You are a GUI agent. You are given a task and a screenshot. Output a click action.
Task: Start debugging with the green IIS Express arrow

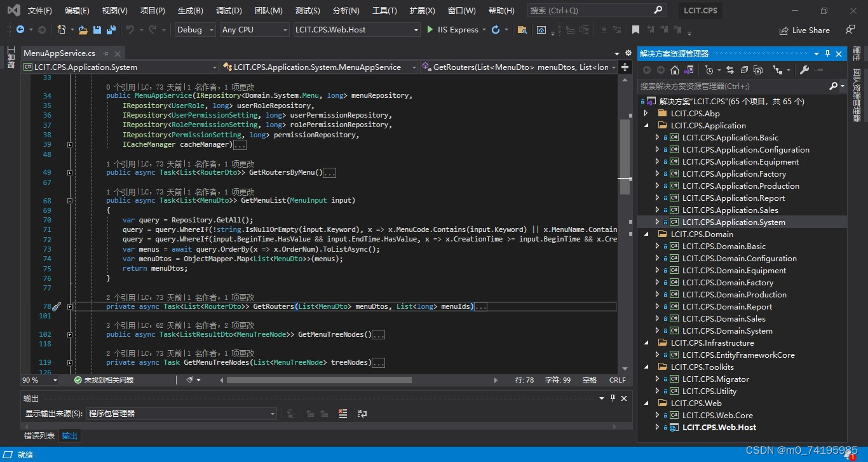pyautogui.click(x=430, y=30)
